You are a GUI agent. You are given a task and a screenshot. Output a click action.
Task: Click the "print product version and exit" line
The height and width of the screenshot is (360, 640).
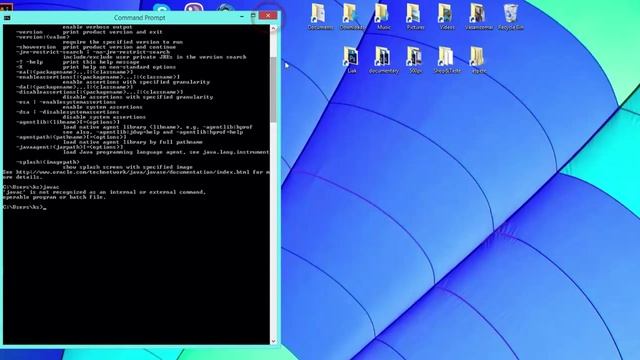[112, 32]
